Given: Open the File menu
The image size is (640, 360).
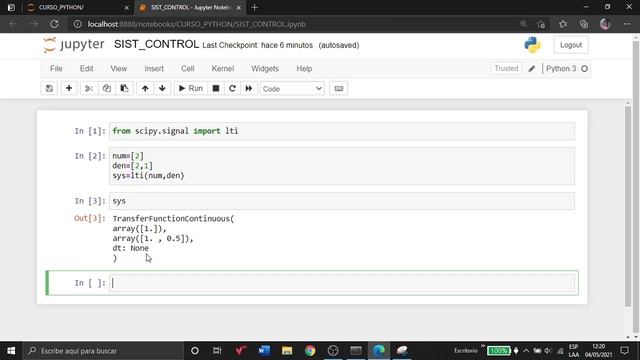Looking at the screenshot, I should (x=56, y=69).
